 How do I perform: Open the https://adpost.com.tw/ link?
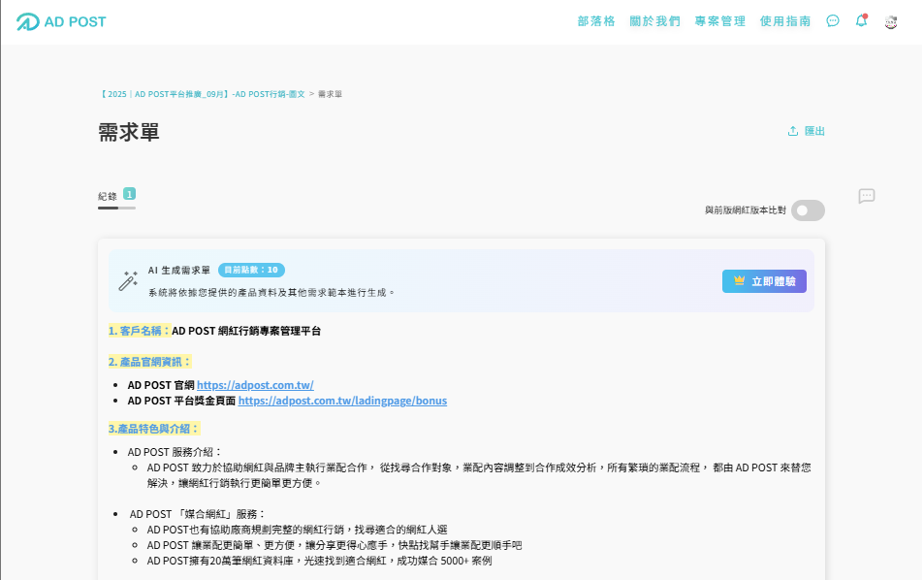tap(255, 385)
